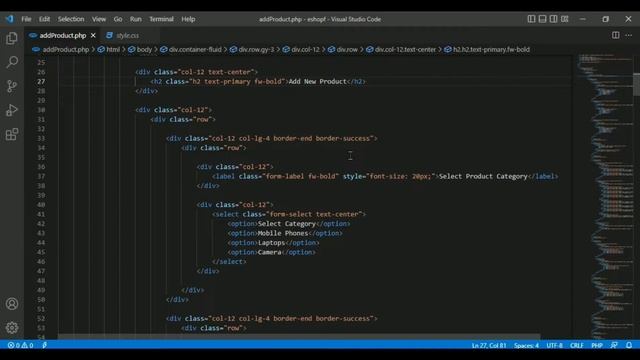
Task: Click the form-select text-center class value
Action: [x=313, y=214]
